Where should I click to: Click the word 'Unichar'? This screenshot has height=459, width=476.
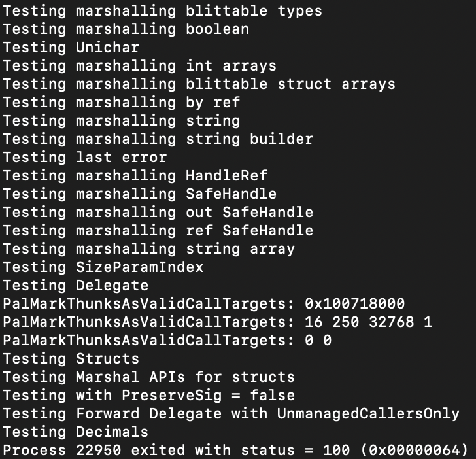107,48
